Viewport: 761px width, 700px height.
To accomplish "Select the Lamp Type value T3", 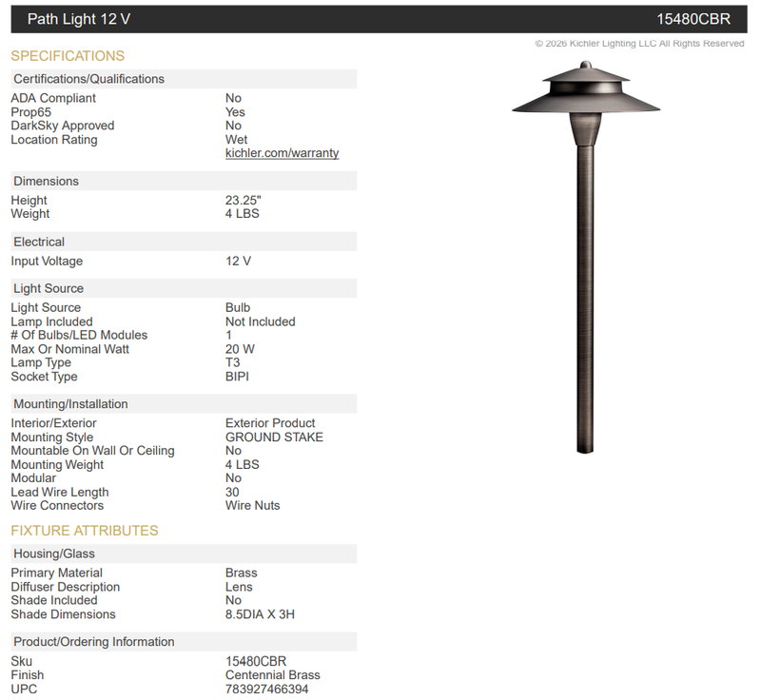I will [232, 362].
